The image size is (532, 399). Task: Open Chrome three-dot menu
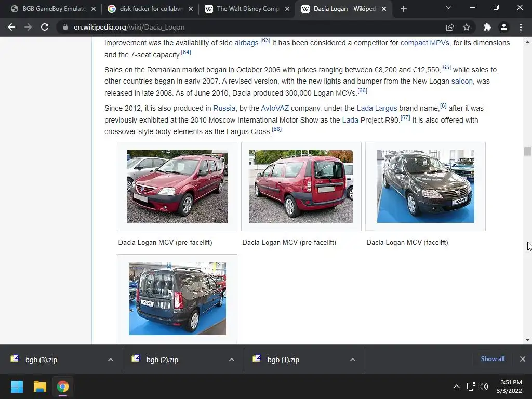[521, 27]
